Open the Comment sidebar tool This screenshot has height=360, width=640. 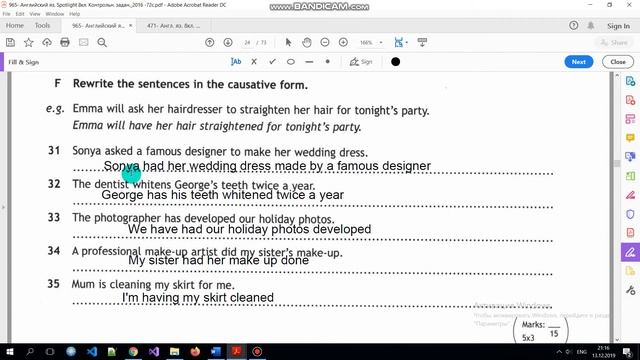click(630, 138)
